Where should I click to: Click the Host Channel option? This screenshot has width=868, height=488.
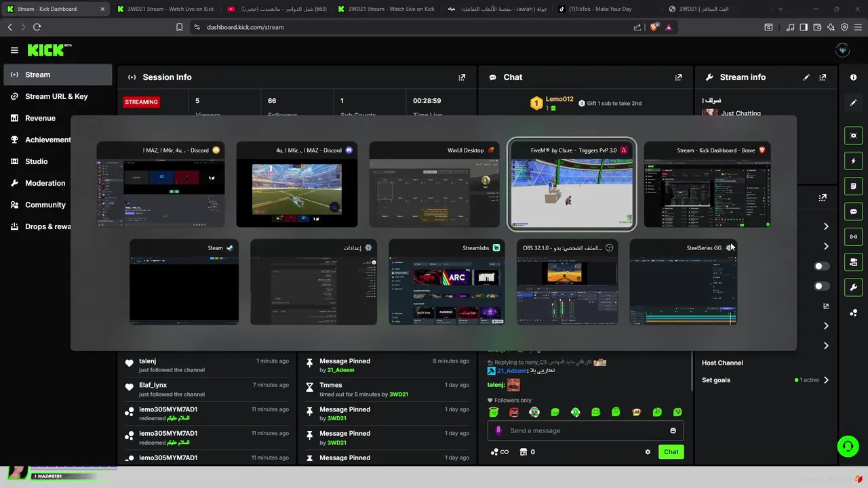[x=722, y=363]
